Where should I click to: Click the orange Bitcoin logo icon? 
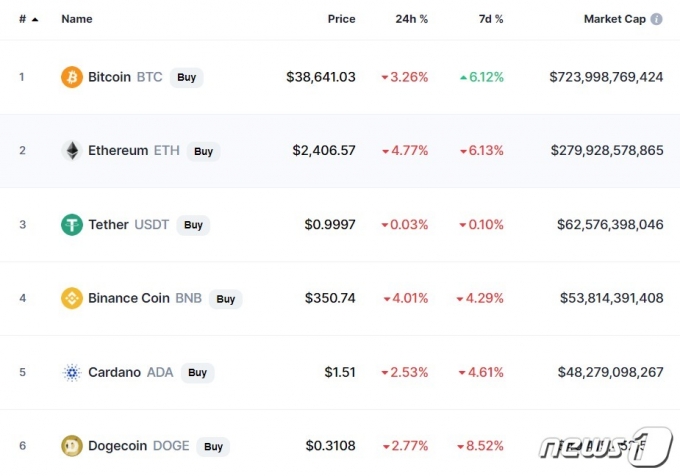tap(72, 77)
